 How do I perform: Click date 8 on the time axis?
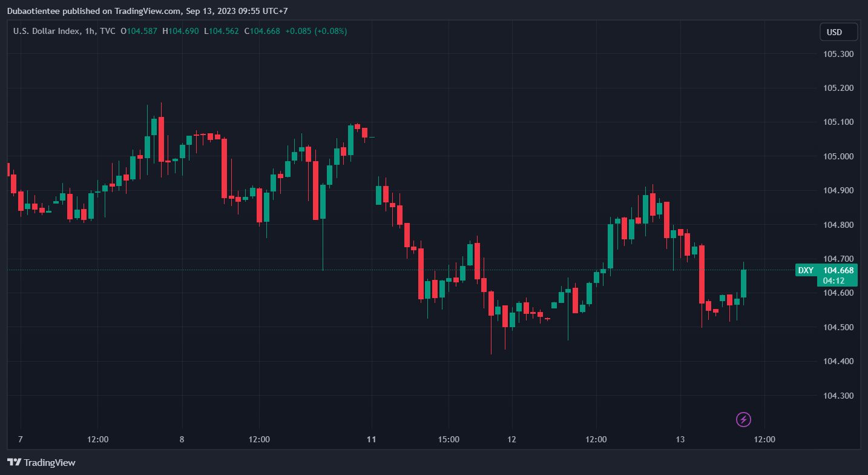(182, 439)
